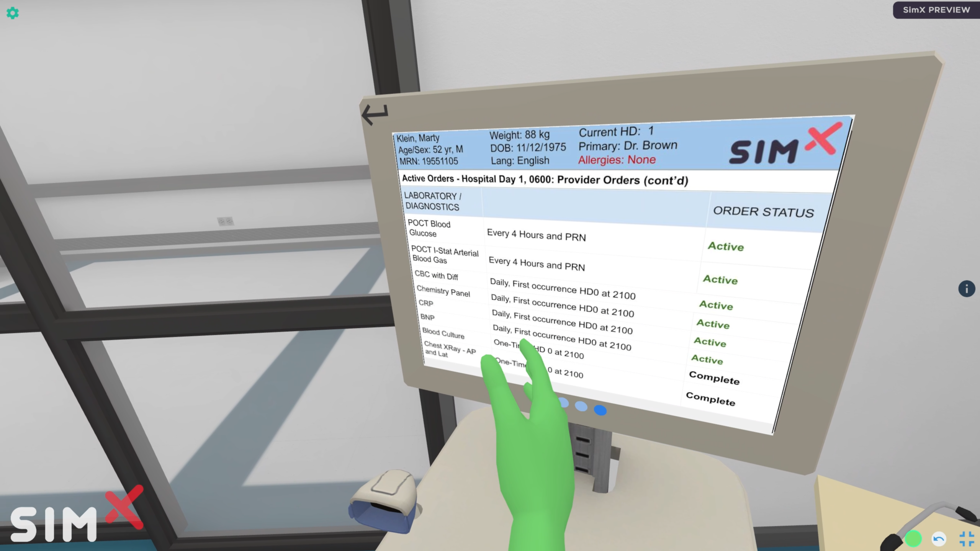Screen dimensions: 980x551
Task: Click the BNP daily frequency text
Action: pyautogui.click(x=562, y=338)
